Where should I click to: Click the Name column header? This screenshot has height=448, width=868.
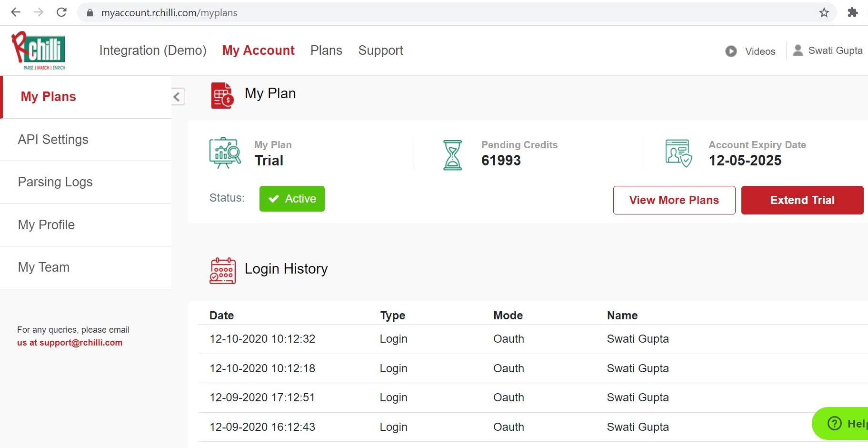pyautogui.click(x=622, y=316)
